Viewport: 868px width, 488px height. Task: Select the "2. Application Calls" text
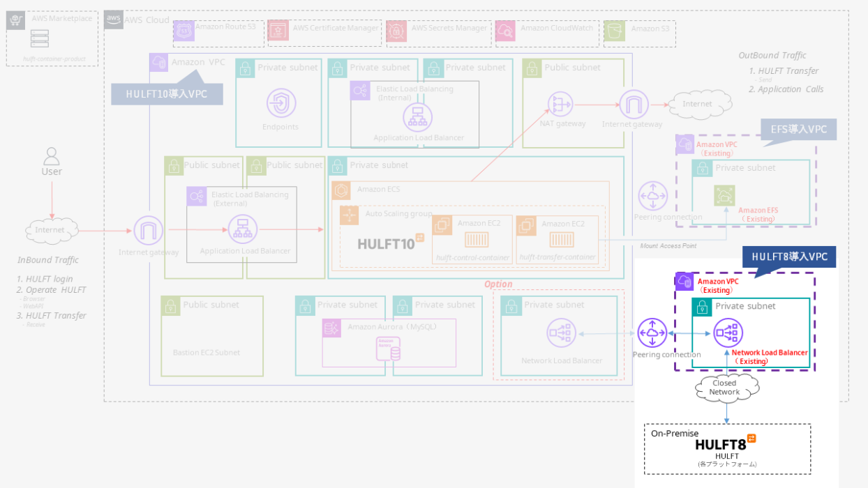(x=786, y=89)
